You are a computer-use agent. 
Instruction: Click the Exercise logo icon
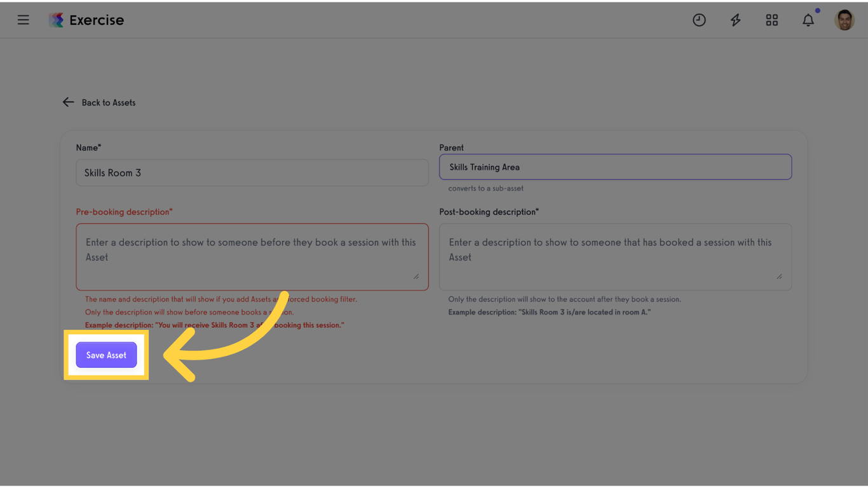click(57, 20)
